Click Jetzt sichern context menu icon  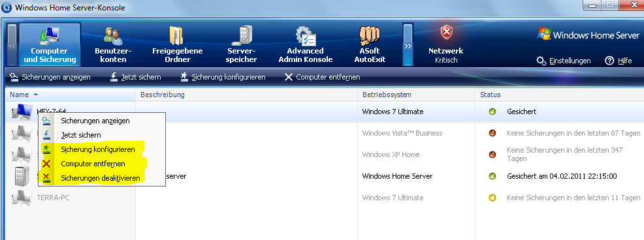(x=47, y=135)
